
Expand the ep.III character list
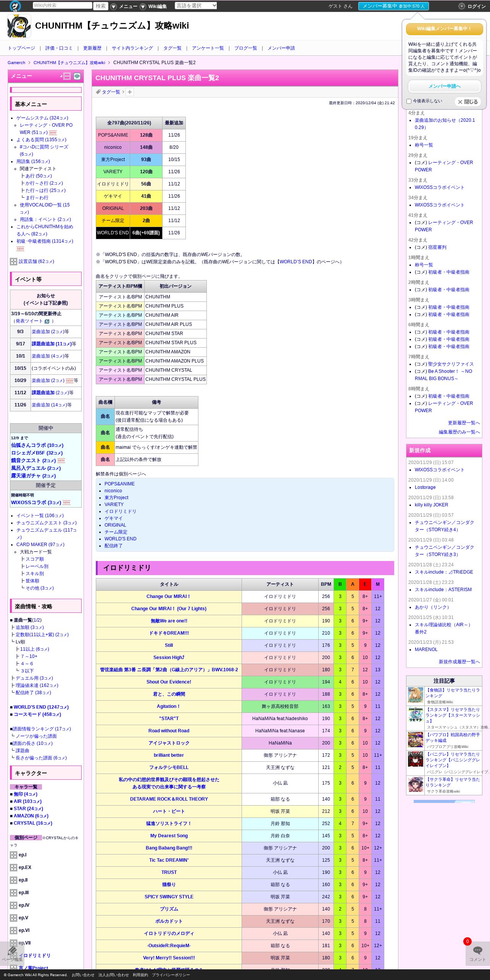point(13,893)
